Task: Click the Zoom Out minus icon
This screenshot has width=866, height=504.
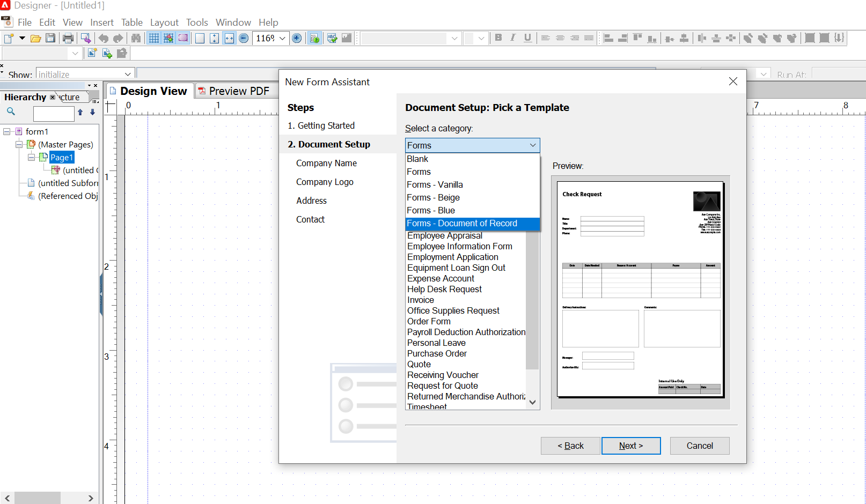Action: tap(244, 38)
